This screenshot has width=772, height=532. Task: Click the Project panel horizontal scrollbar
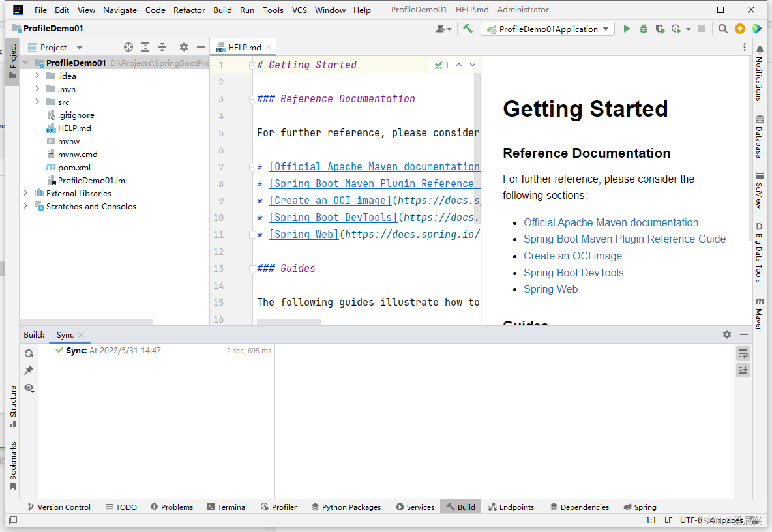pos(87,322)
